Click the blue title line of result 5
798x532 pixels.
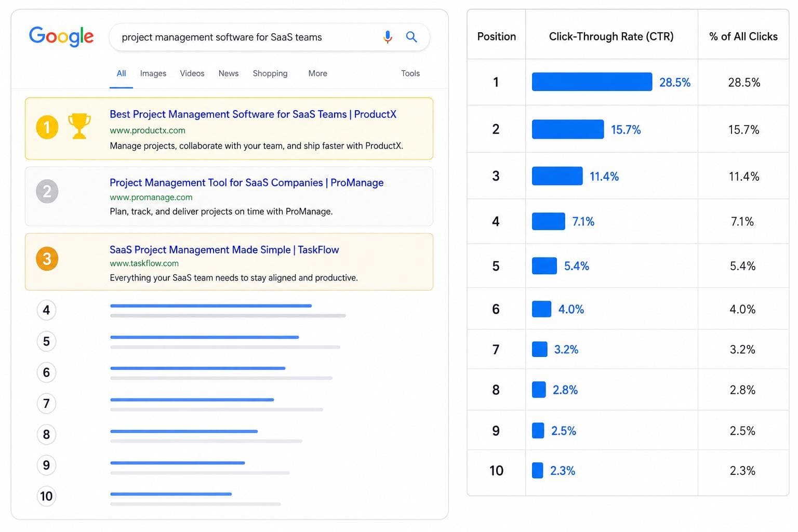[x=205, y=337]
